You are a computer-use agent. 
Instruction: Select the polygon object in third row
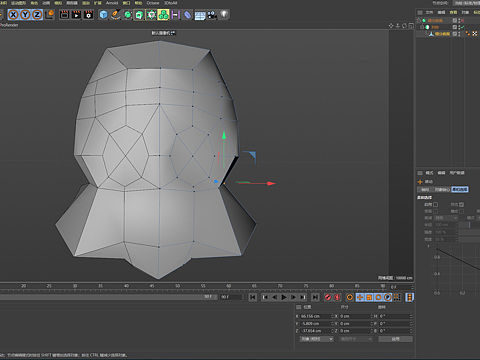click(x=442, y=34)
